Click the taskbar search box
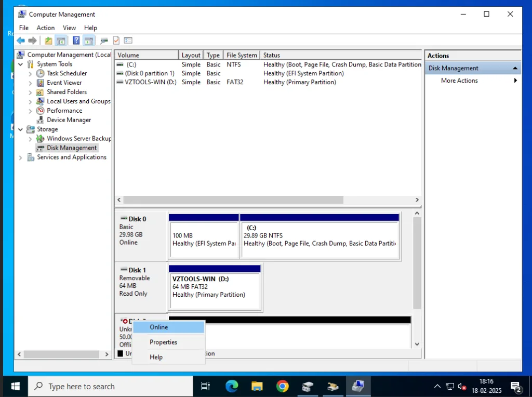The width and height of the screenshot is (532, 397). [x=111, y=386]
